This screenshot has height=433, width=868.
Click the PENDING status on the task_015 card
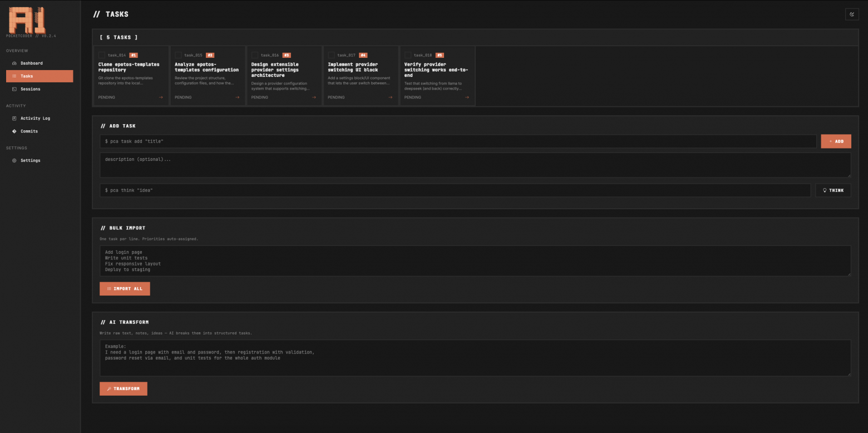183,97
